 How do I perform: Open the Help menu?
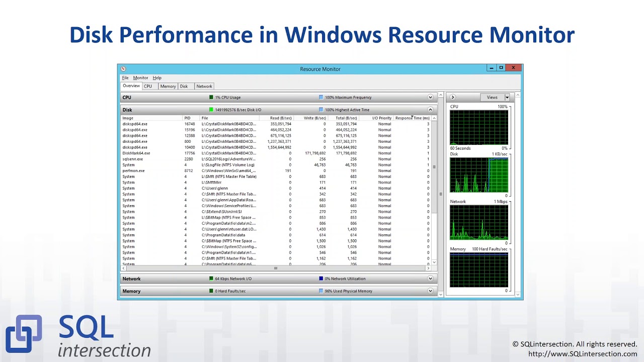point(157,78)
